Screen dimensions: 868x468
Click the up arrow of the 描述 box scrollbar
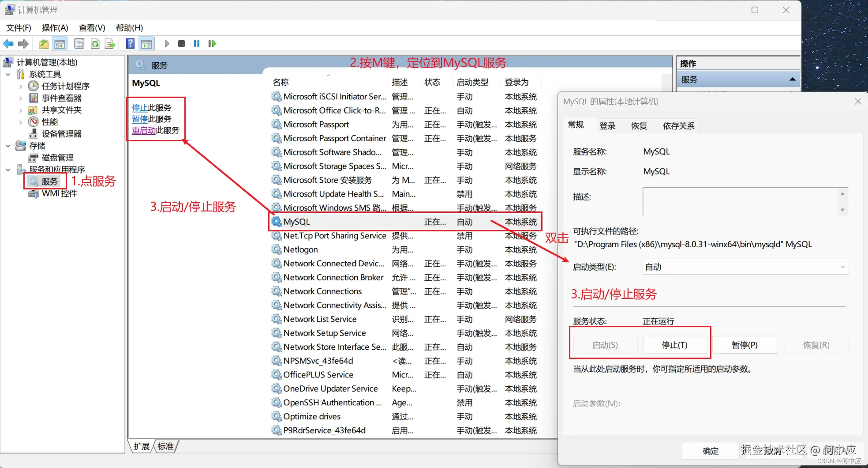pyautogui.click(x=842, y=194)
